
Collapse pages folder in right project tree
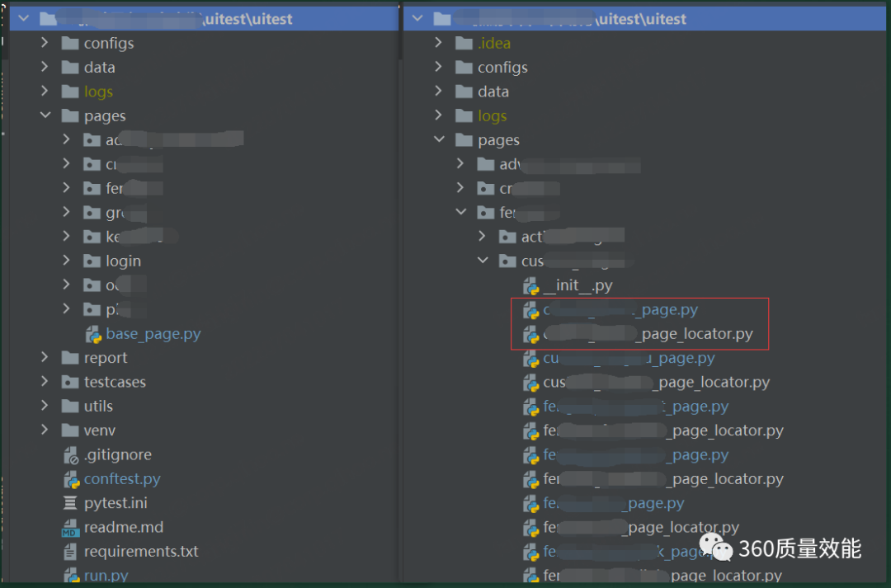[x=439, y=139]
